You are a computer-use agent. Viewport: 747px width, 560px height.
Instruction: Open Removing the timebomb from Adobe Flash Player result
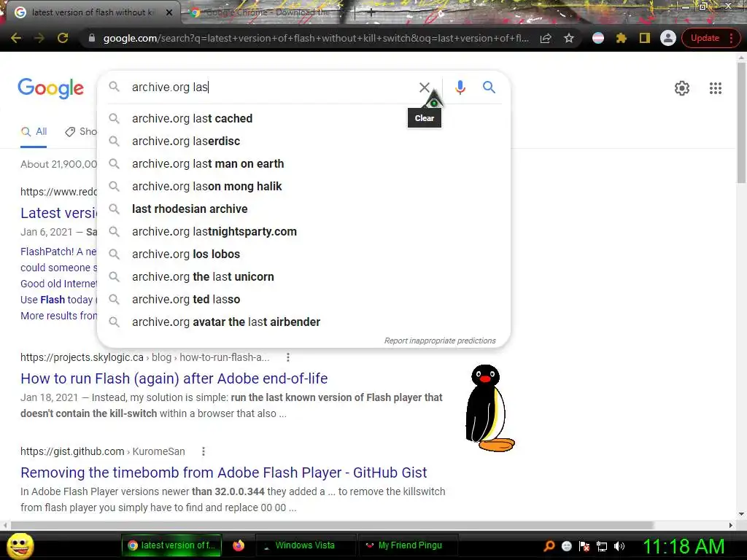pos(223,472)
